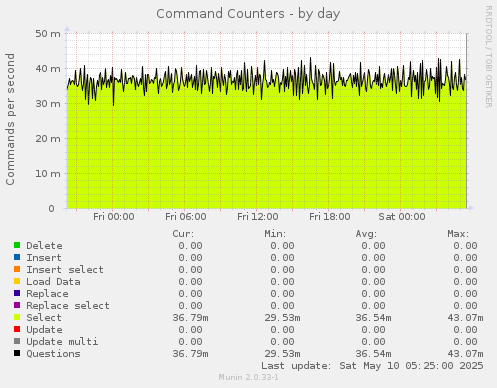Click the dark blue Replace legend swatch
Screen dimensions: 497x388
[x=17, y=293]
